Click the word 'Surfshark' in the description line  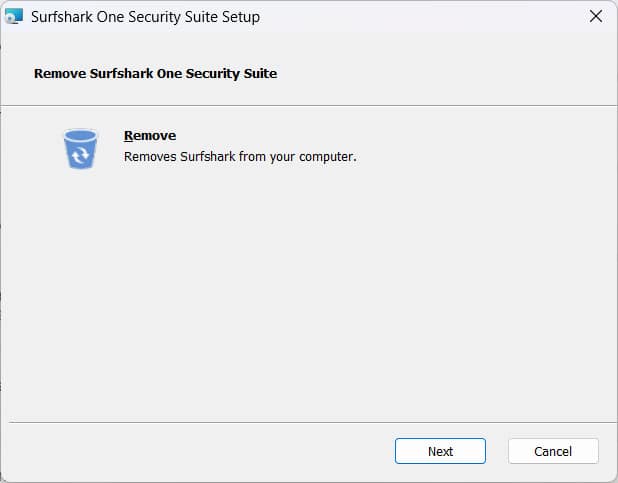point(208,157)
